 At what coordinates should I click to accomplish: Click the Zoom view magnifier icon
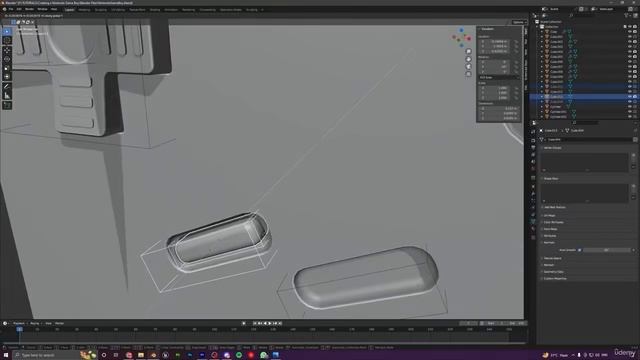click(469, 51)
